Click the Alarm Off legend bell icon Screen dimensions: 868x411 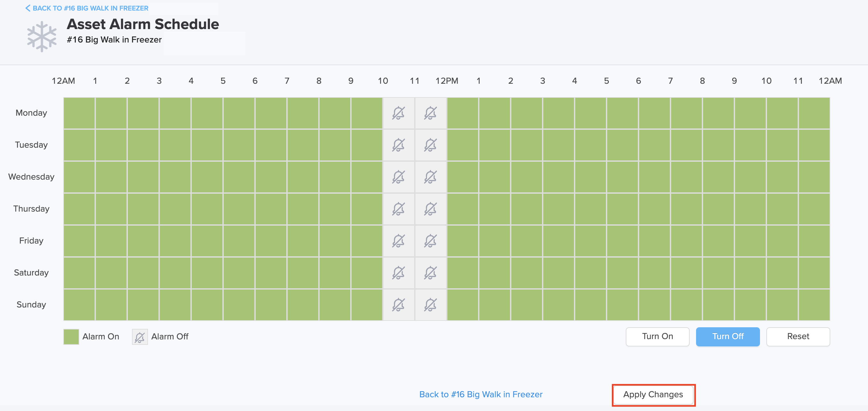point(140,337)
